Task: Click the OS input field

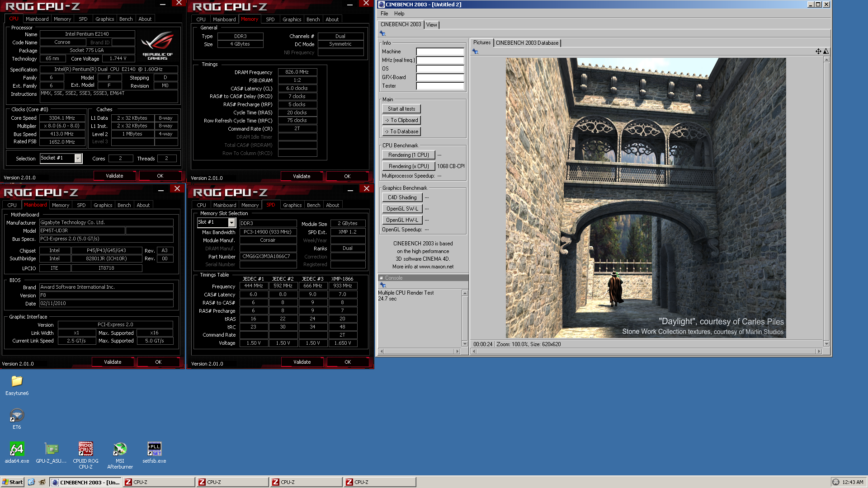Action: [x=440, y=69]
